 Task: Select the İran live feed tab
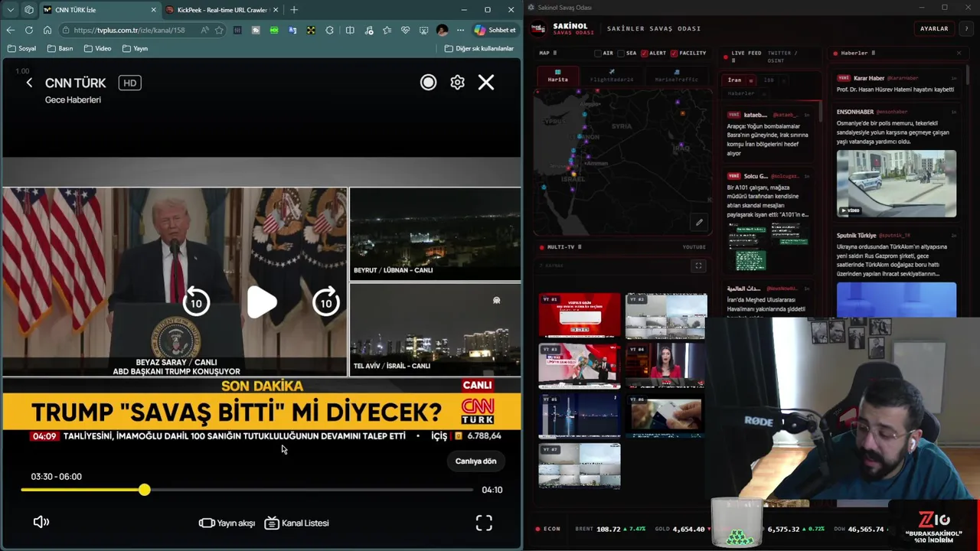point(734,80)
